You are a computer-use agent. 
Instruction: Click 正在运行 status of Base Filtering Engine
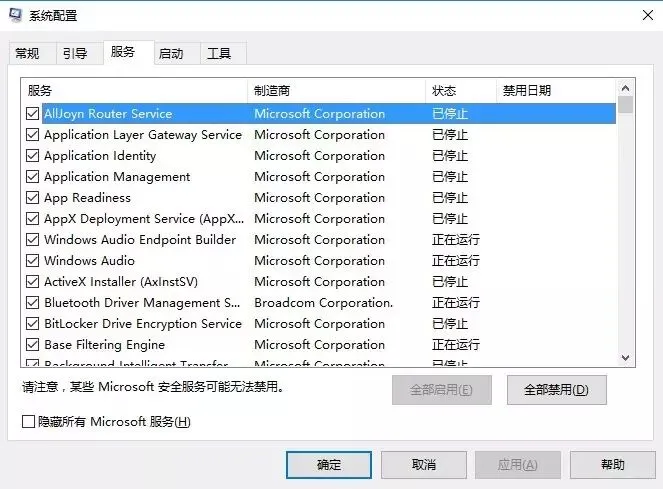point(456,345)
